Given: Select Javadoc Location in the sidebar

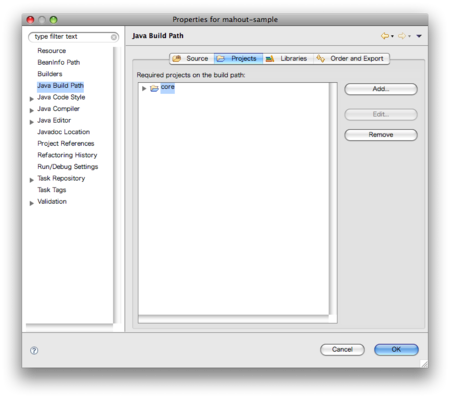Looking at the screenshot, I should click(64, 132).
